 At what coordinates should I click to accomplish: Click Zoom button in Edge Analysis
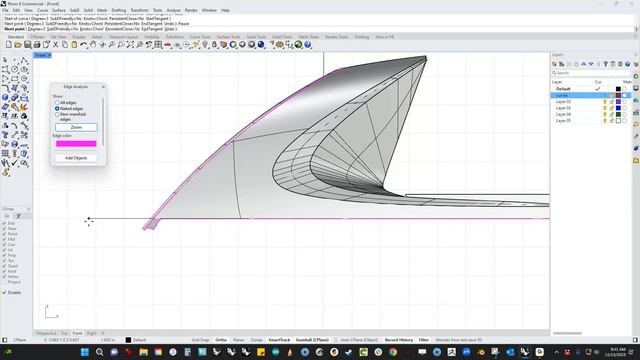coord(76,127)
